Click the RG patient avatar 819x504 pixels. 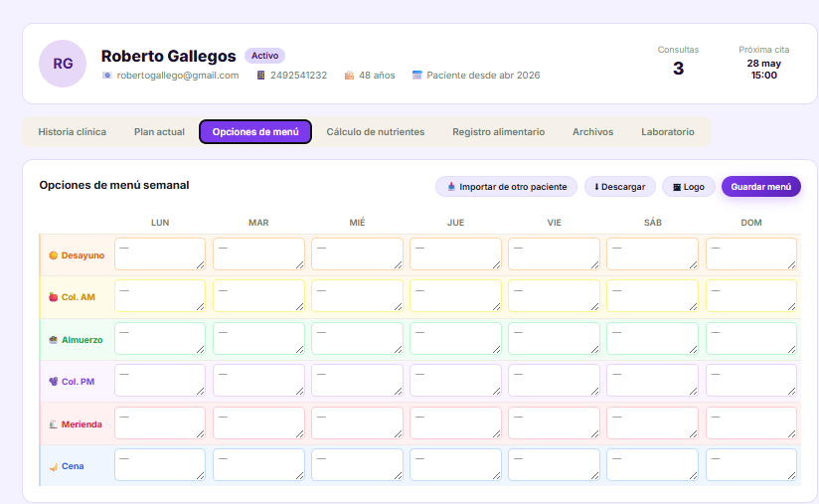coord(63,64)
